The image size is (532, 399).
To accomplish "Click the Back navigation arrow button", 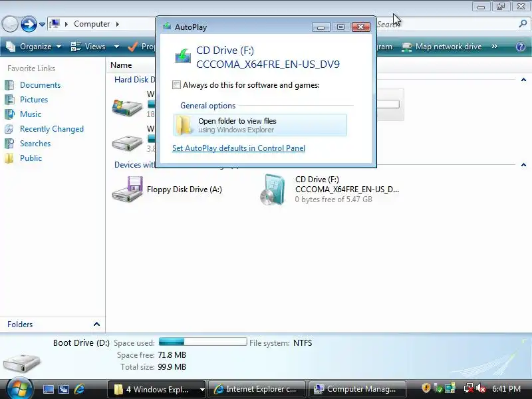I will point(10,24).
